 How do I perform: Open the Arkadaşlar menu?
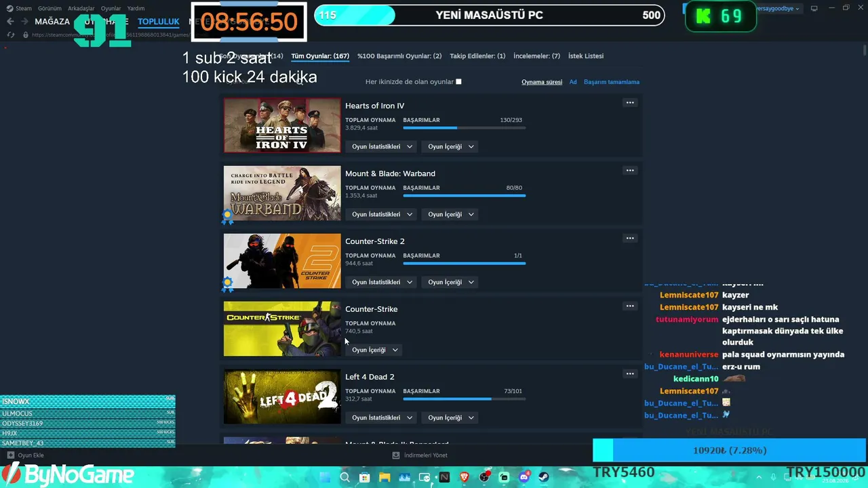pyautogui.click(x=81, y=8)
